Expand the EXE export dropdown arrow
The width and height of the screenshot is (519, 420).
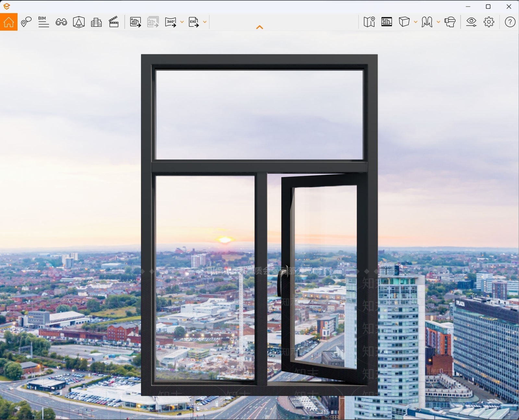205,22
